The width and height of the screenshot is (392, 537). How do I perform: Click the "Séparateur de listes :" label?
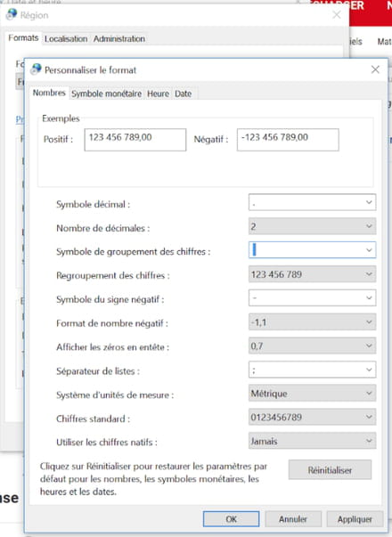pos(98,371)
